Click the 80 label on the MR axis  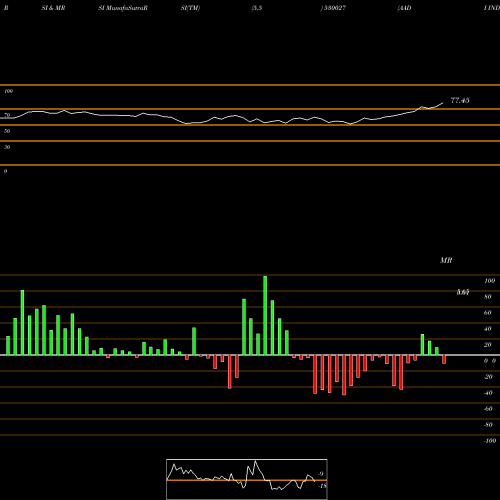[x=488, y=297]
